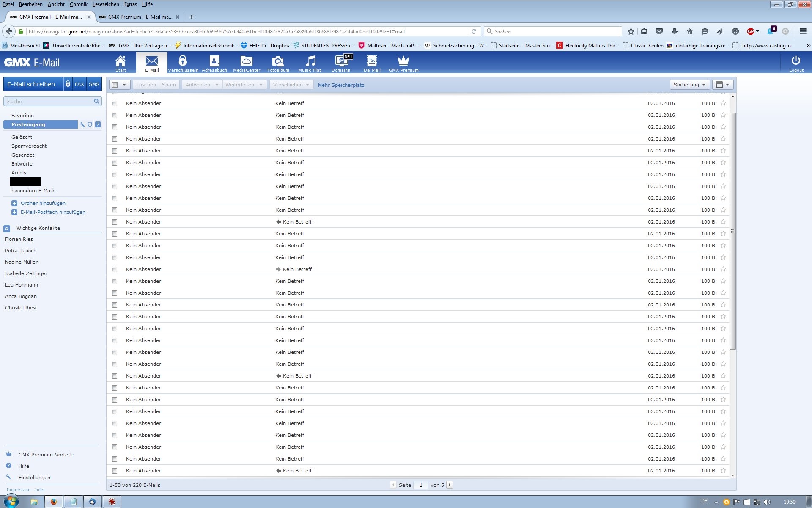Open the MediaCenter cloud icon
This screenshot has width=812, height=508.
click(246, 61)
